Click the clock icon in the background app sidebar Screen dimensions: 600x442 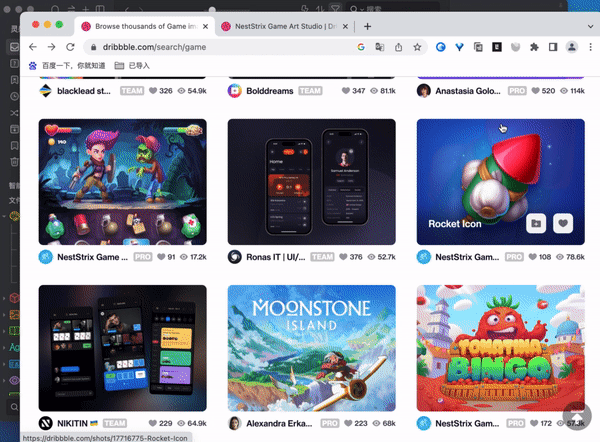tap(14, 96)
